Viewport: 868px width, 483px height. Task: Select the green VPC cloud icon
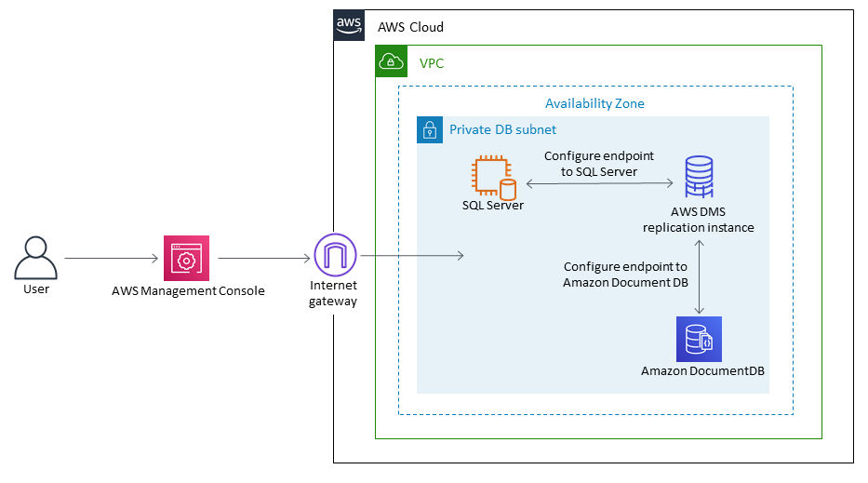391,61
